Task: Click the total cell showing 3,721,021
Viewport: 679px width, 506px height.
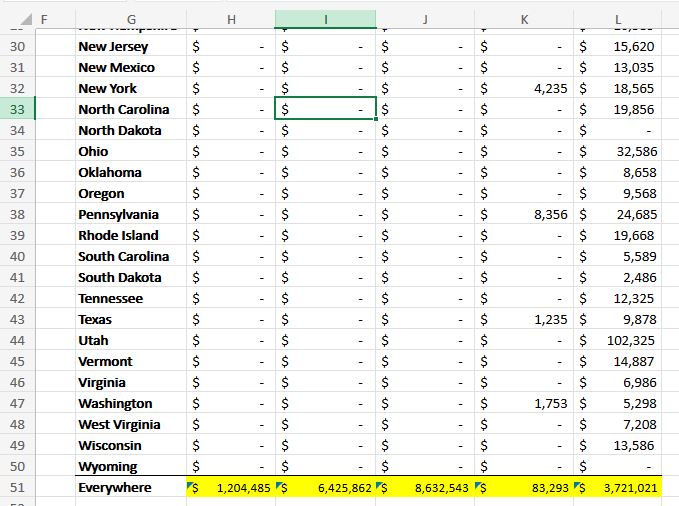Action: (618, 487)
